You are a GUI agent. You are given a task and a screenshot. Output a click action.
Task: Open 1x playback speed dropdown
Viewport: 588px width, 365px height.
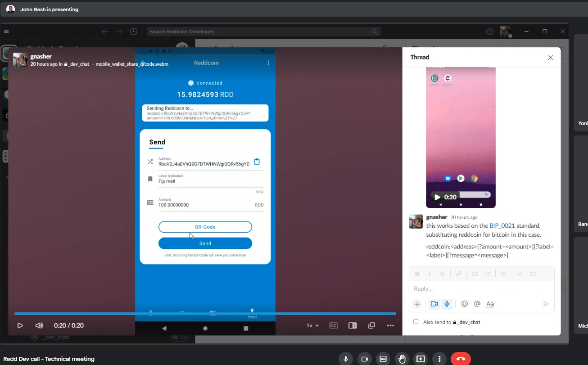(312, 325)
